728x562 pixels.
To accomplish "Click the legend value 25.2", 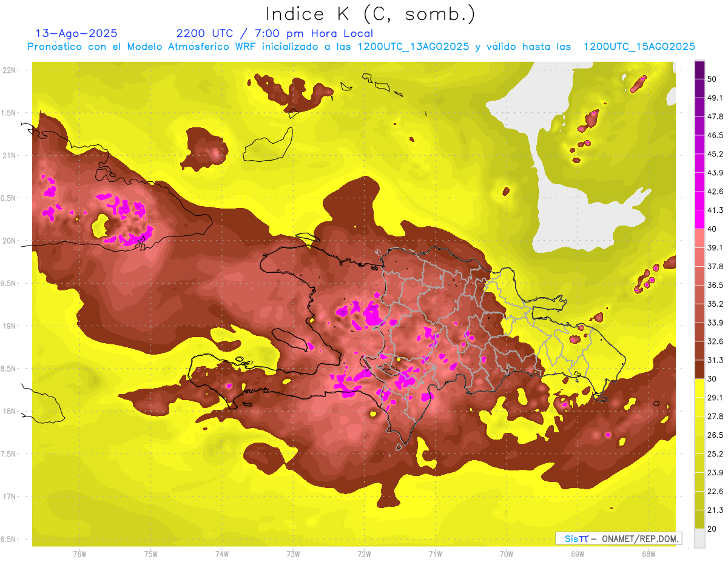I will 715,454.
